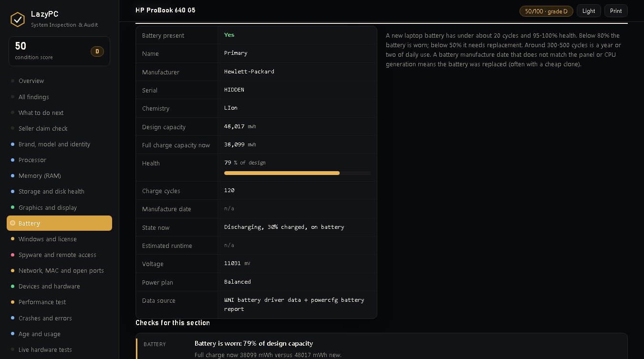Image resolution: width=644 pixels, height=359 pixels.
Task: Click the Serial HIDDEN value
Action: pos(234,90)
